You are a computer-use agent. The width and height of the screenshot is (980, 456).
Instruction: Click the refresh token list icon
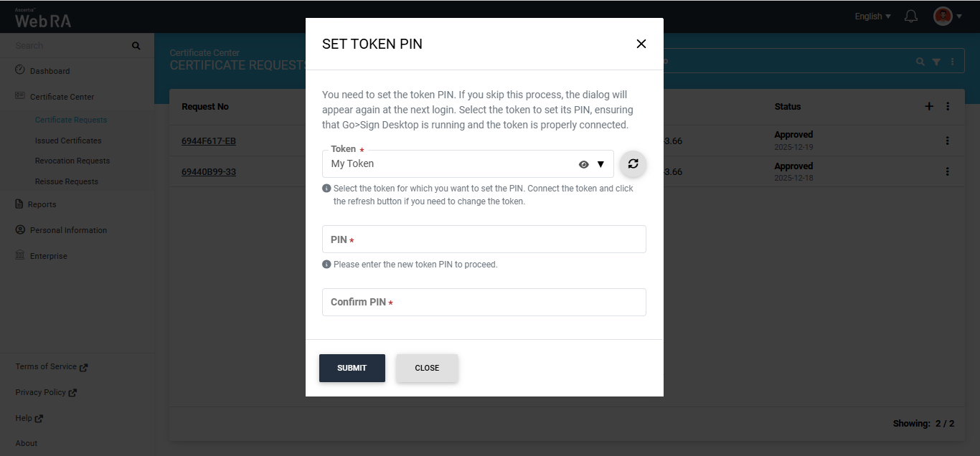click(x=633, y=163)
